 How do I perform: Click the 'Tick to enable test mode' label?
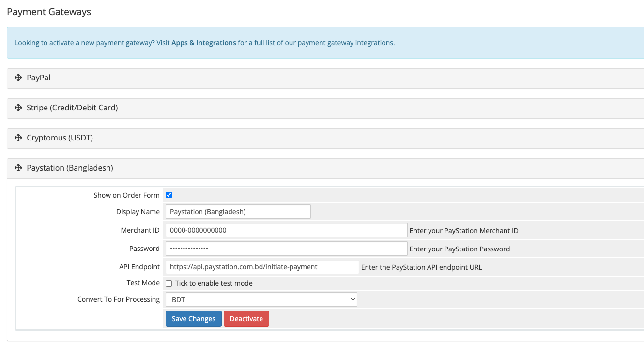[214, 283]
